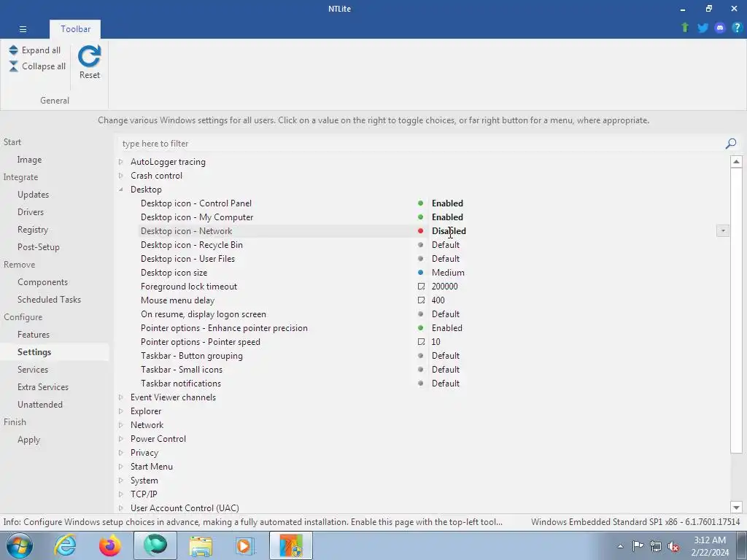Toggle the User Files desktop icon Default value

point(446,259)
